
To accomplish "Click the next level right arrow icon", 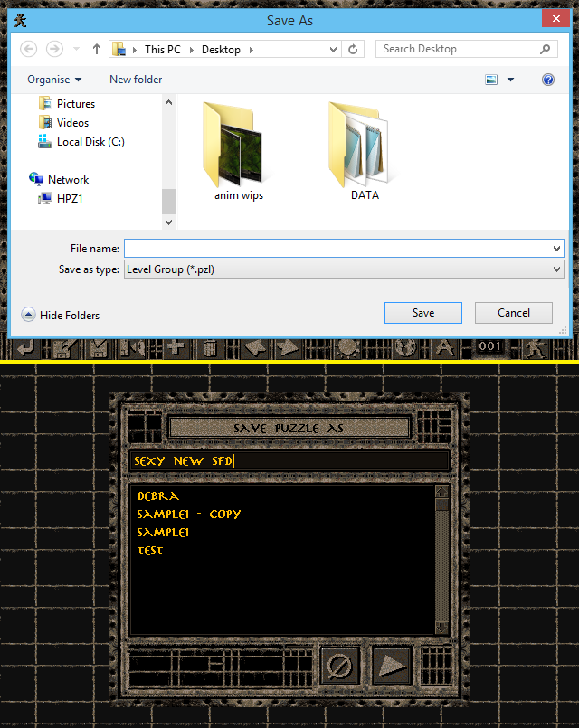I will [288, 348].
